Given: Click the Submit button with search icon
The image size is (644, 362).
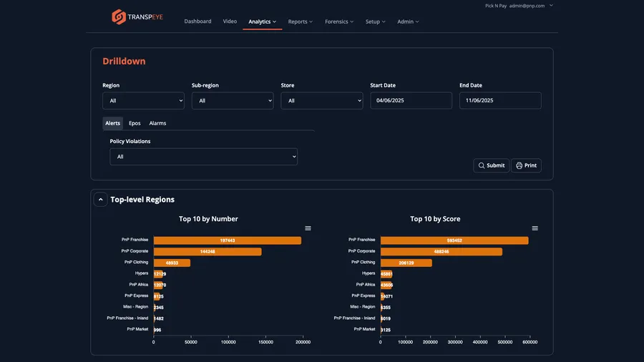Looking at the screenshot, I should pyautogui.click(x=491, y=165).
